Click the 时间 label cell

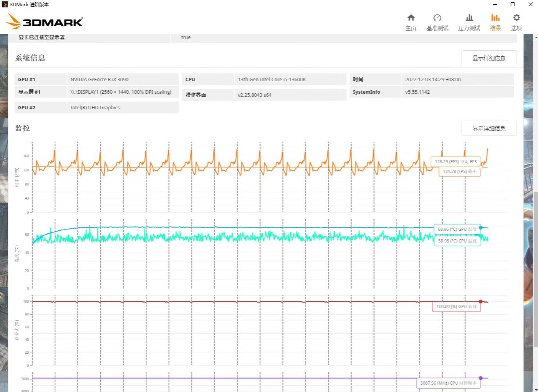coord(375,79)
